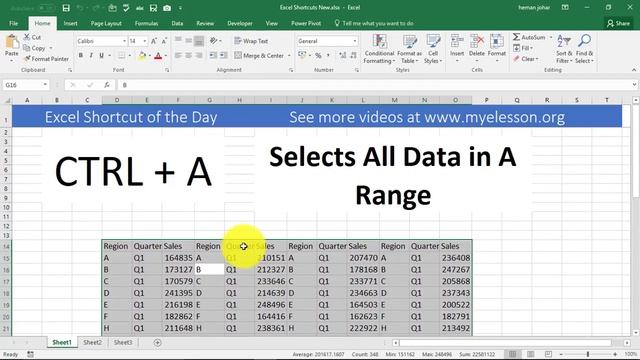This screenshot has width=640, height=360.
Task: Open the General number format dropdown
Action: coord(355,41)
